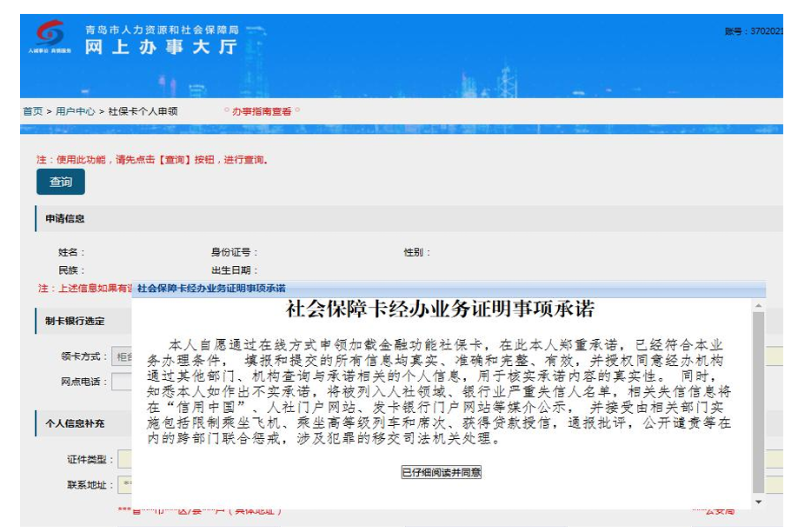Click 已仔细阅读并同意 to accept the commitment
The height and width of the screenshot is (532, 798).
(441, 472)
